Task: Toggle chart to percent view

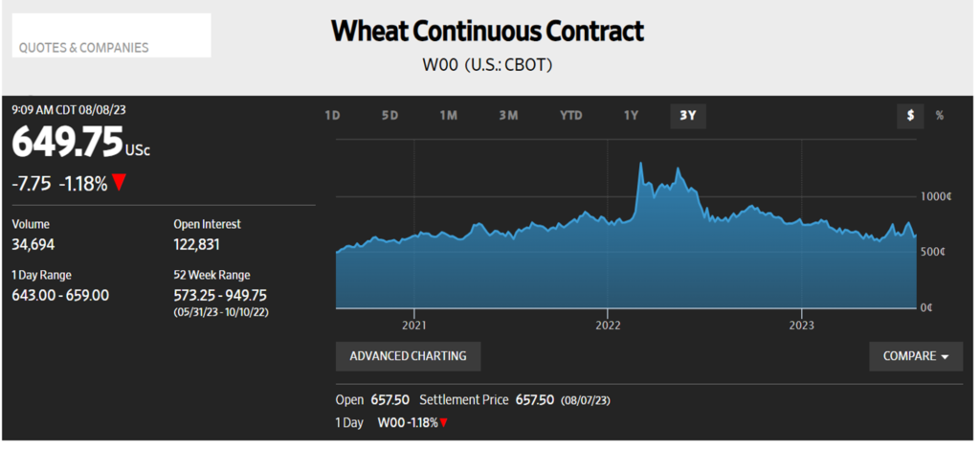Action: point(940,116)
